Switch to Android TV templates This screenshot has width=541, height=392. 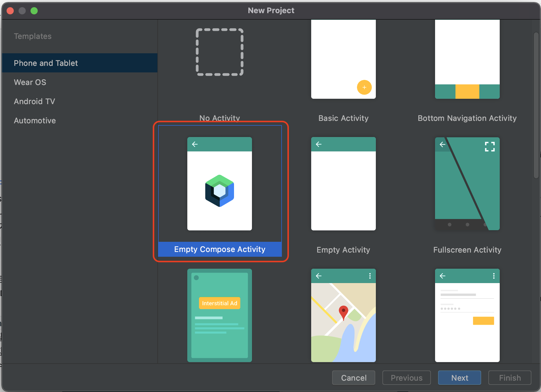pos(80,101)
